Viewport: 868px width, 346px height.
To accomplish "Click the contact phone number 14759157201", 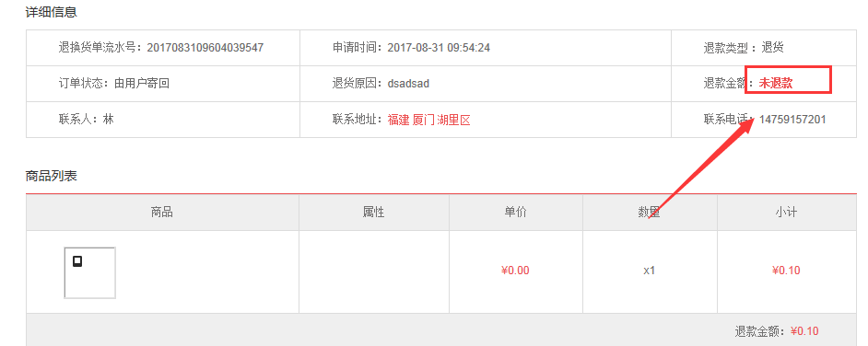I will click(x=792, y=120).
